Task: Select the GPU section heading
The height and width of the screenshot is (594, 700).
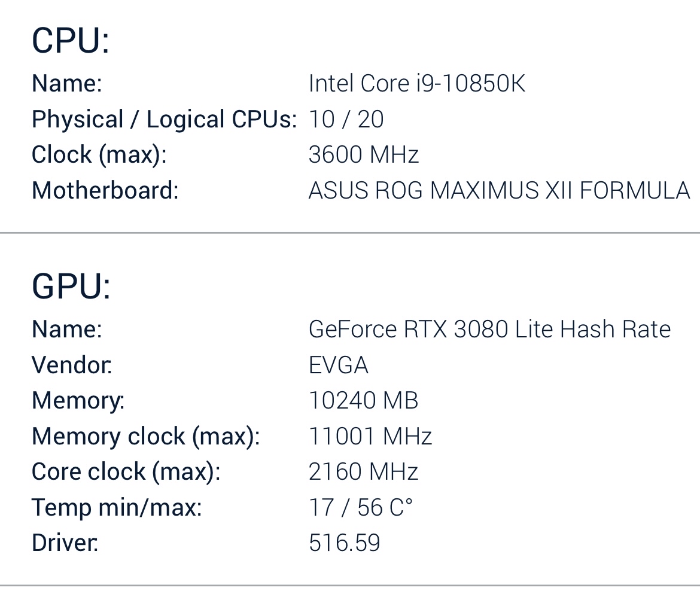Action: coord(71,286)
